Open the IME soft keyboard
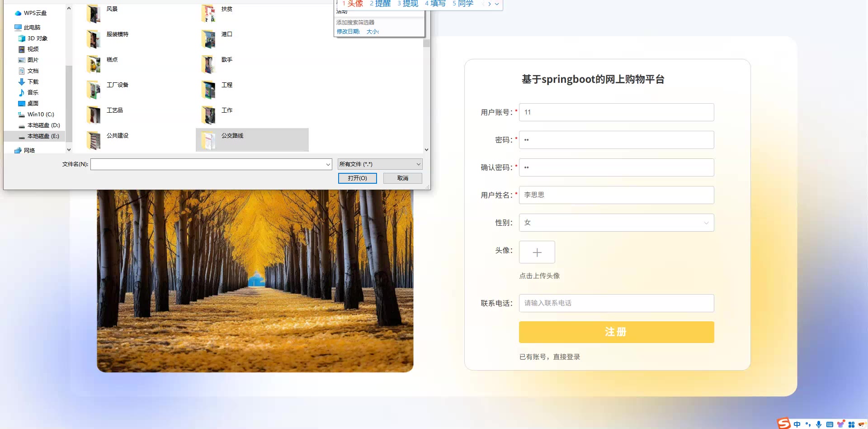 click(x=830, y=424)
